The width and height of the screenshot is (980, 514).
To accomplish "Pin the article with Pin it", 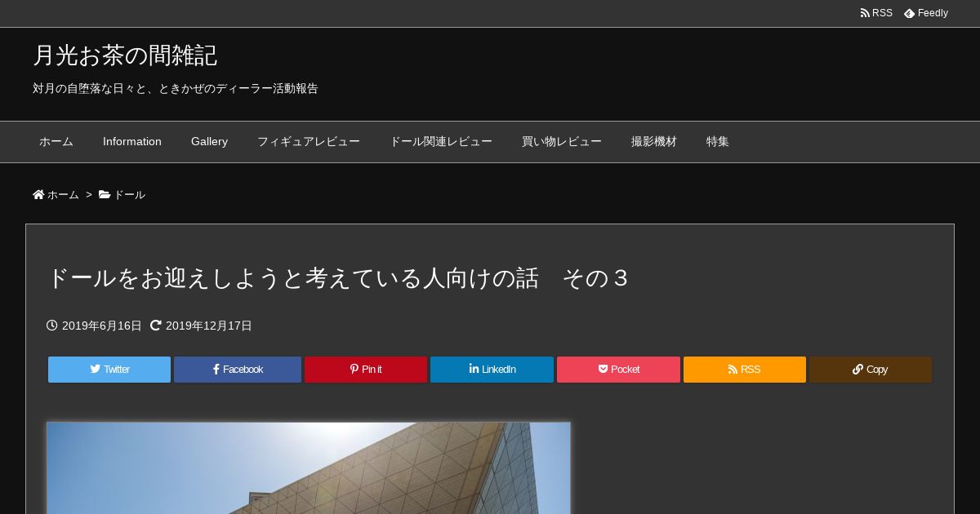I will point(366,370).
